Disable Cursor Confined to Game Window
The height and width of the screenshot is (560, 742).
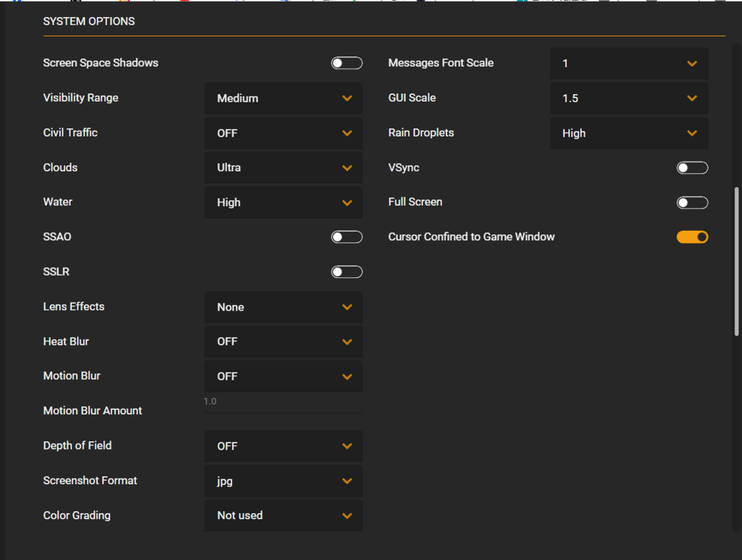point(692,237)
